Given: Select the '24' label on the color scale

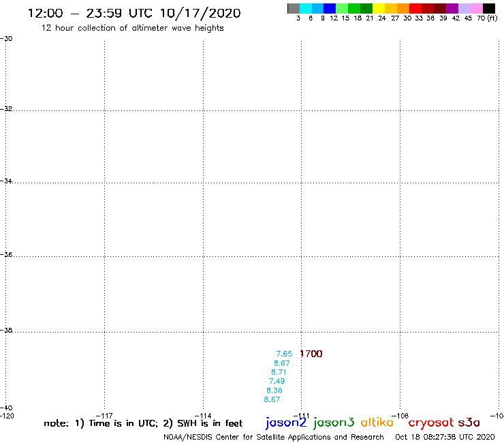Looking at the screenshot, I should [382, 18].
